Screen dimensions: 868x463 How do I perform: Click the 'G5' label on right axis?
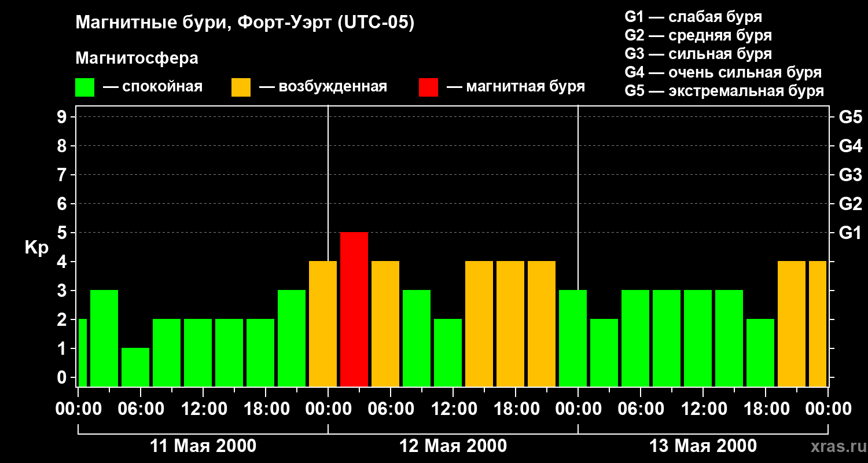[x=850, y=117]
